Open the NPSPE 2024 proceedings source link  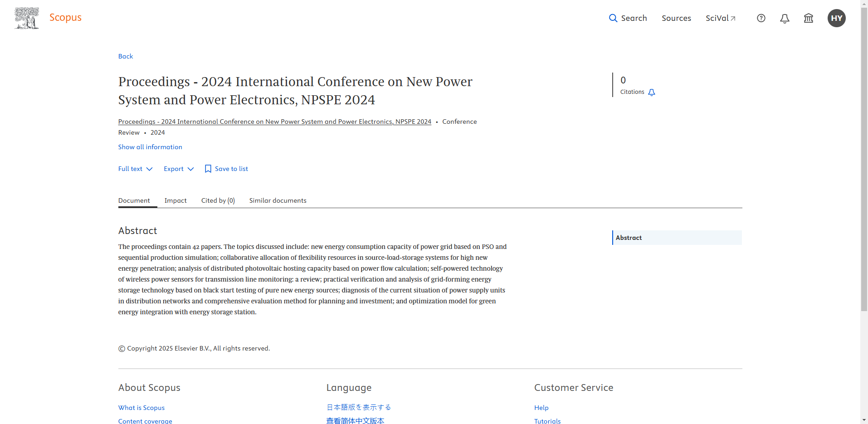click(274, 122)
